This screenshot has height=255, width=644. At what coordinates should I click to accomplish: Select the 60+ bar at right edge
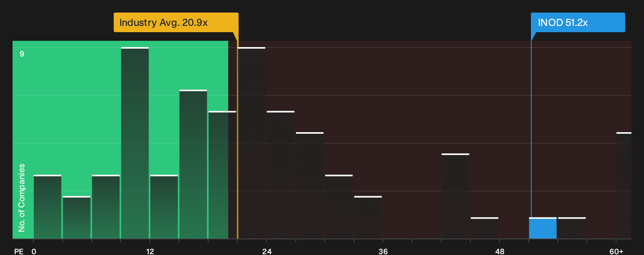624,186
